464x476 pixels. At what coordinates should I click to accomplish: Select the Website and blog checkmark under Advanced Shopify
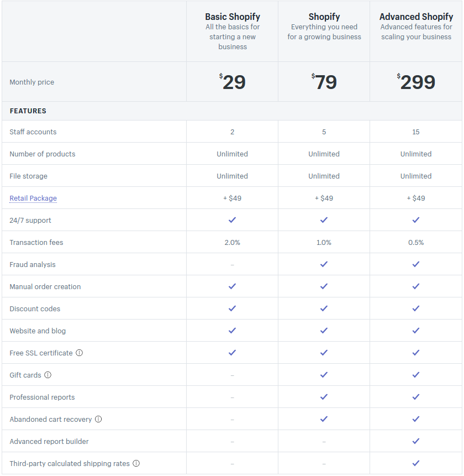point(416,331)
